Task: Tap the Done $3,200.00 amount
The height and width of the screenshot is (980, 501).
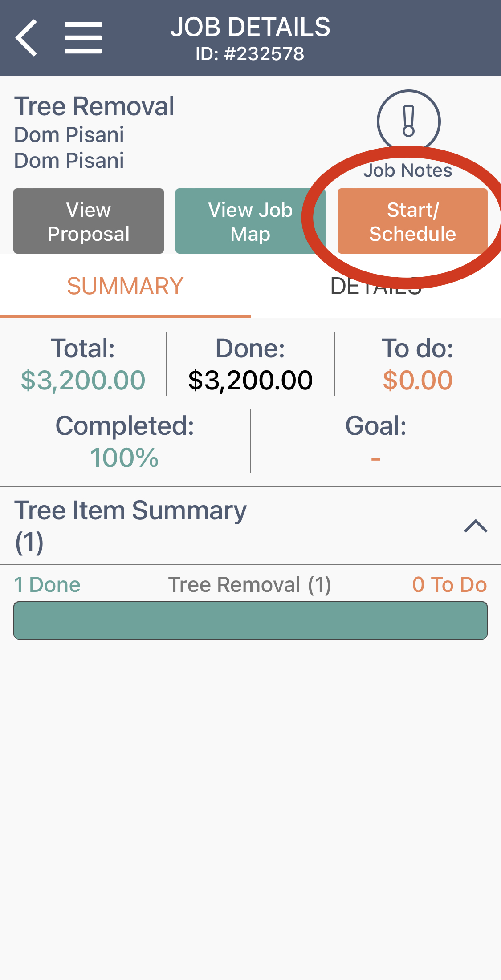Action: pyautogui.click(x=250, y=381)
